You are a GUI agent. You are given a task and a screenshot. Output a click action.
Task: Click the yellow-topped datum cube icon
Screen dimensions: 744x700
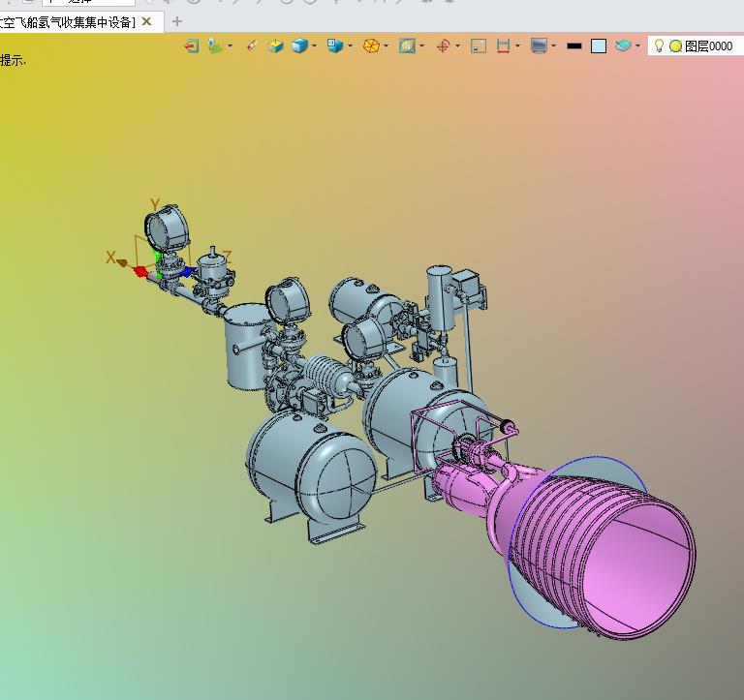tap(275, 46)
